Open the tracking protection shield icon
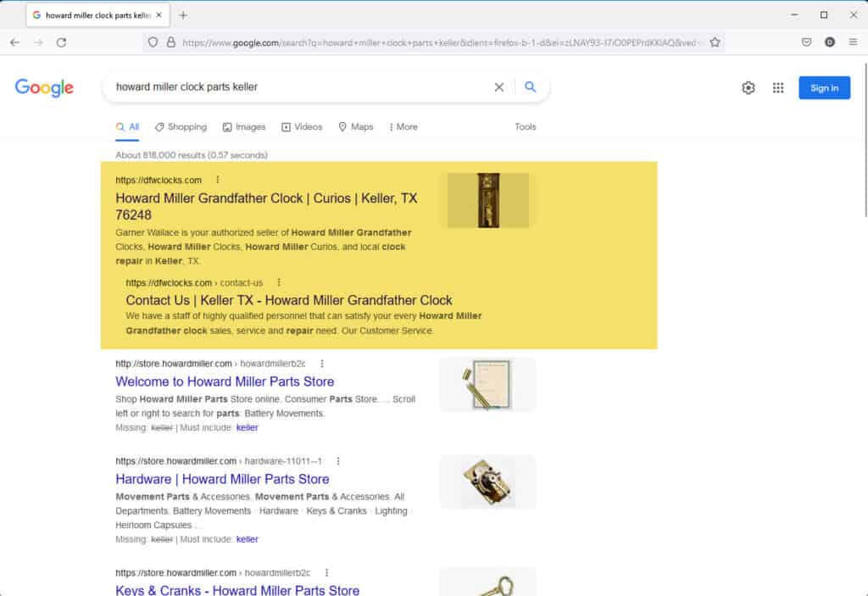The image size is (868, 596). (153, 42)
